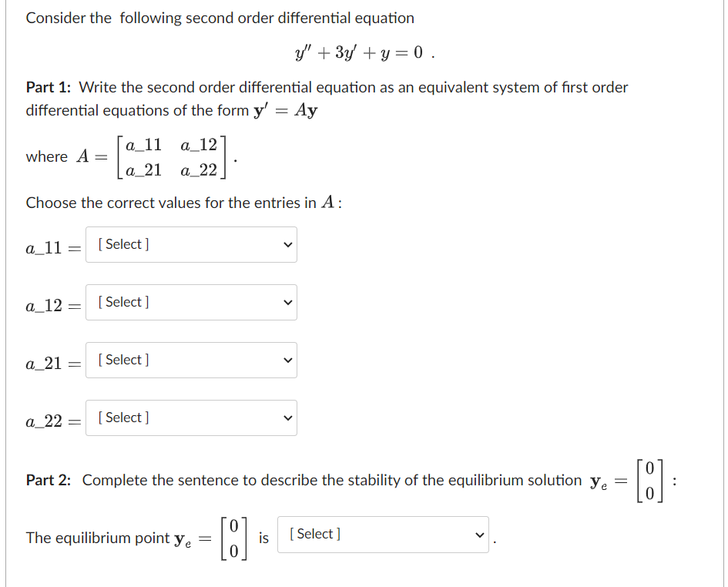This screenshot has height=587, width=728.
Task: Expand the a_11 selector using its chevron arrow
Action: tap(288, 244)
